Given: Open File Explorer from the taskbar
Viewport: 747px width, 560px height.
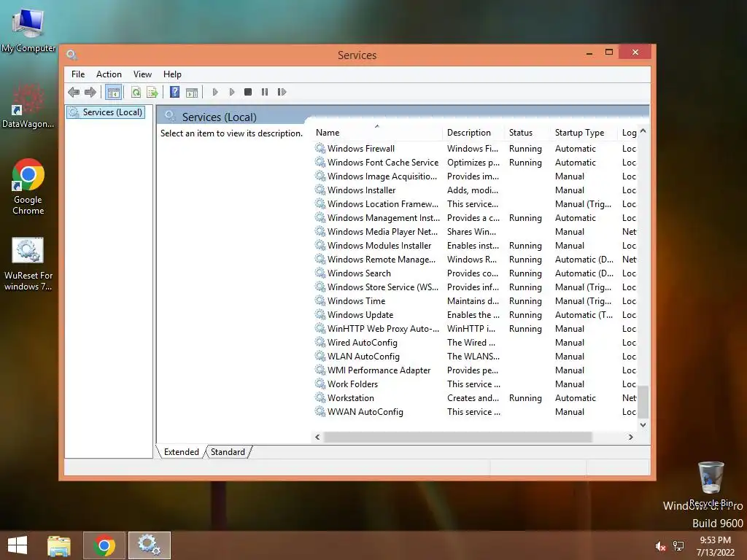Looking at the screenshot, I should click(x=59, y=545).
